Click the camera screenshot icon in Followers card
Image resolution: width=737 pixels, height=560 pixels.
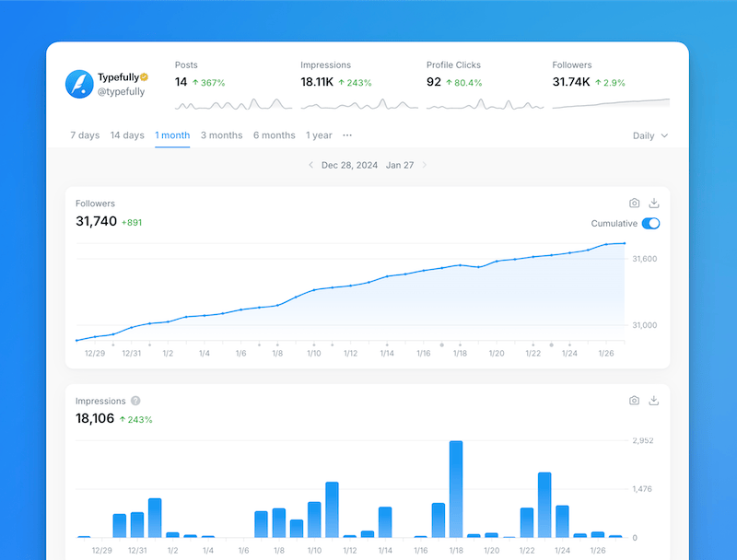pyautogui.click(x=635, y=203)
